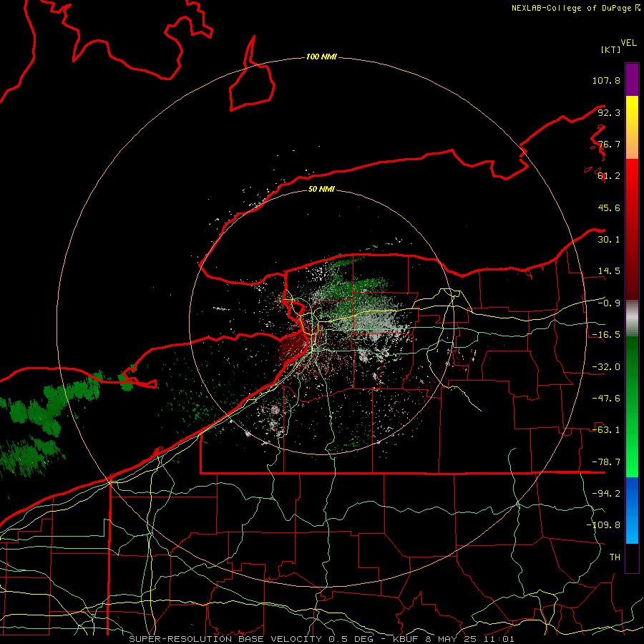Click the 92.3 velocity legend value
Image resolution: width=644 pixels, height=644 pixels.
[x=609, y=112]
